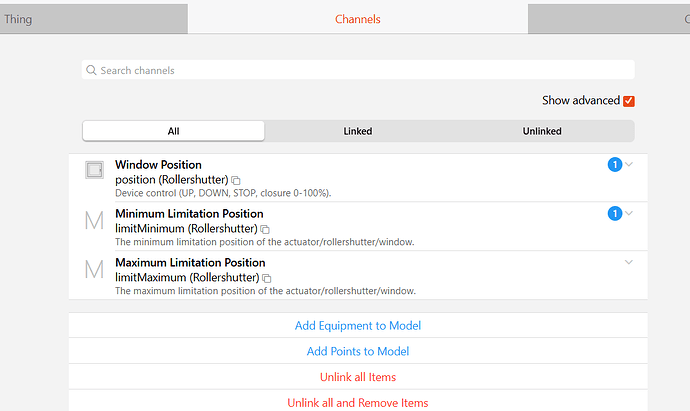This screenshot has width=690, height=411.
Task: Click Window Position linked items badge
Action: click(x=615, y=164)
